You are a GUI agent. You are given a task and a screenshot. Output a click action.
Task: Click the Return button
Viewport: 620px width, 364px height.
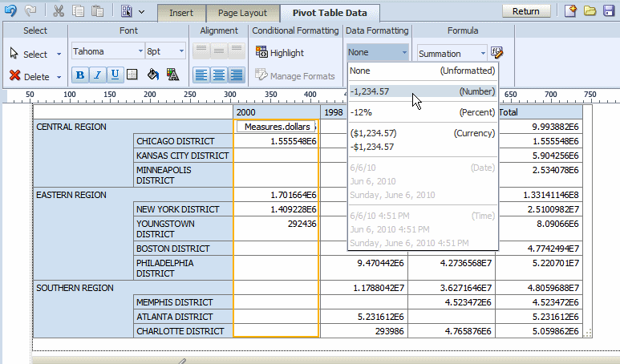(525, 11)
